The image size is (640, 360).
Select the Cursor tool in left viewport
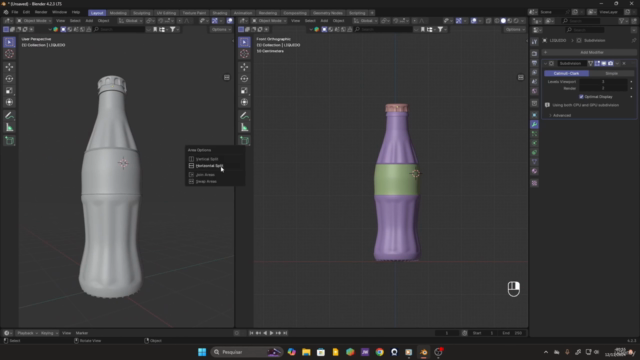point(9,54)
